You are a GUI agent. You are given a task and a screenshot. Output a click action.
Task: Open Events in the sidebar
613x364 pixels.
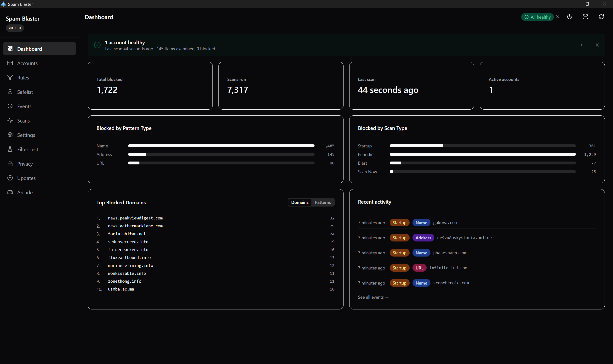click(39, 106)
